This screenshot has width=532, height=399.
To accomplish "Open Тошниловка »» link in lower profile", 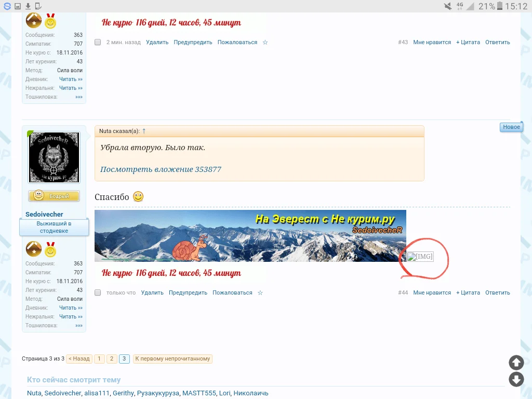I will coord(79,325).
